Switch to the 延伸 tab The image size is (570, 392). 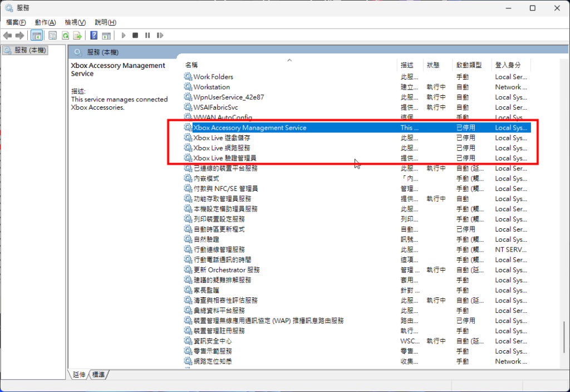tap(79, 375)
